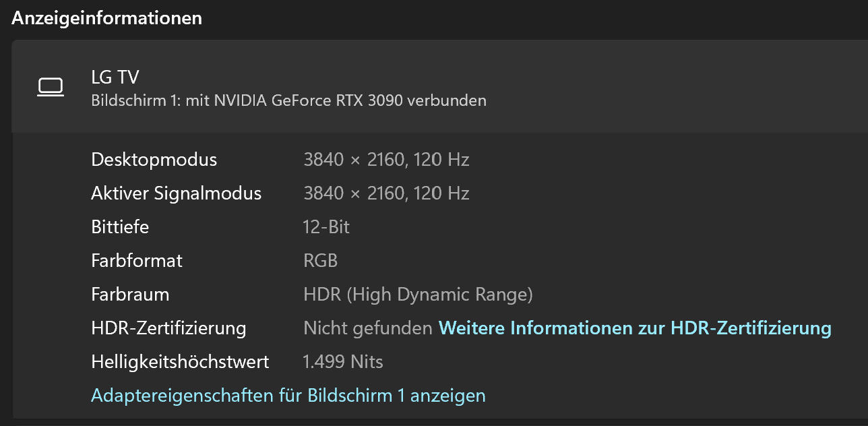Click the Desktopmodus label
This screenshot has height=426, width=868.
154,160
